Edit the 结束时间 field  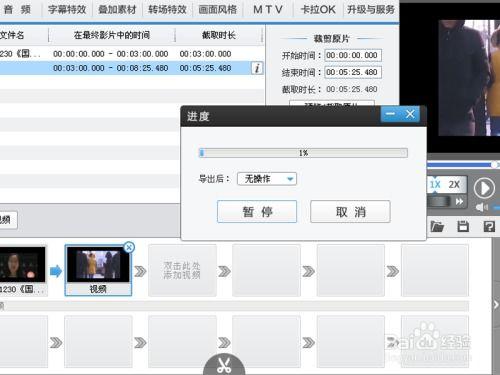pyautogui.click(x=353, y=72)
